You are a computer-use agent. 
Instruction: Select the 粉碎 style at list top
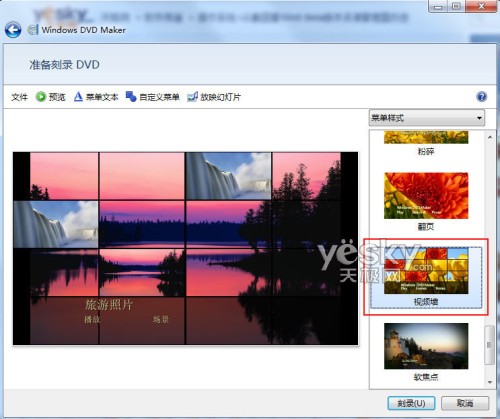coord(426,137)
